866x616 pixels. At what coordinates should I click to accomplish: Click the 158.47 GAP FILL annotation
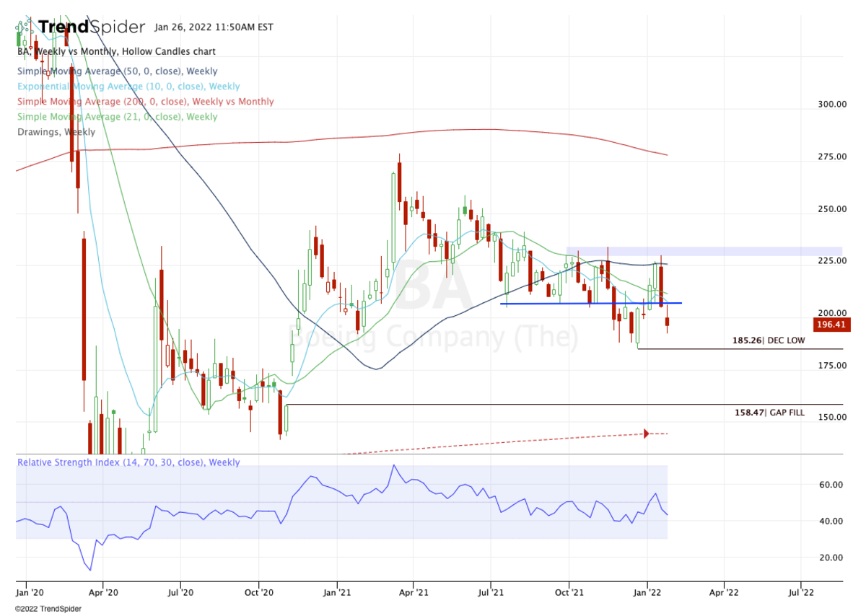(x=770, y=411)
